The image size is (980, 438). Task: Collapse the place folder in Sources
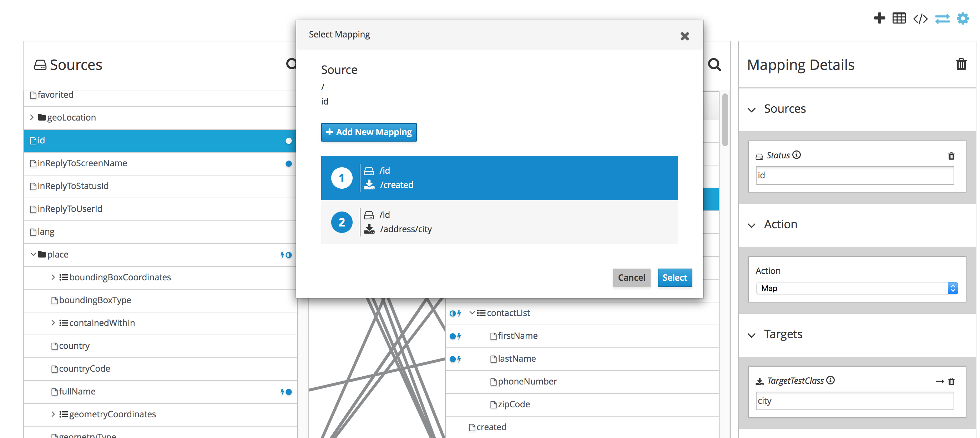tap(33, 254)
